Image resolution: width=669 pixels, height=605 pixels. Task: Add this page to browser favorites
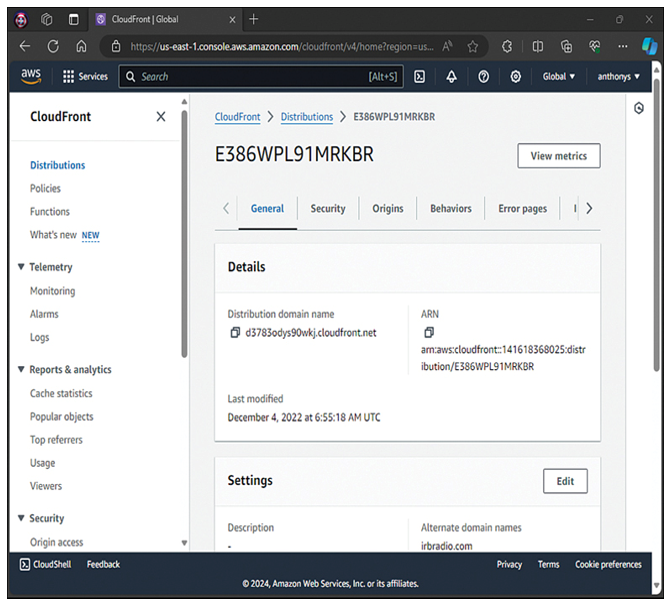click(472, 47)
